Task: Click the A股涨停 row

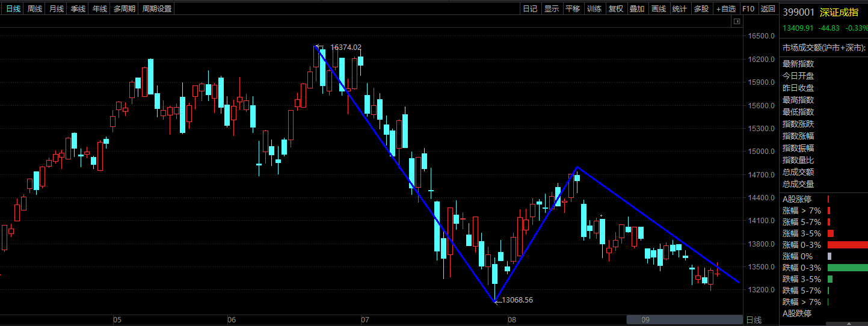Action: pos(824,199)
